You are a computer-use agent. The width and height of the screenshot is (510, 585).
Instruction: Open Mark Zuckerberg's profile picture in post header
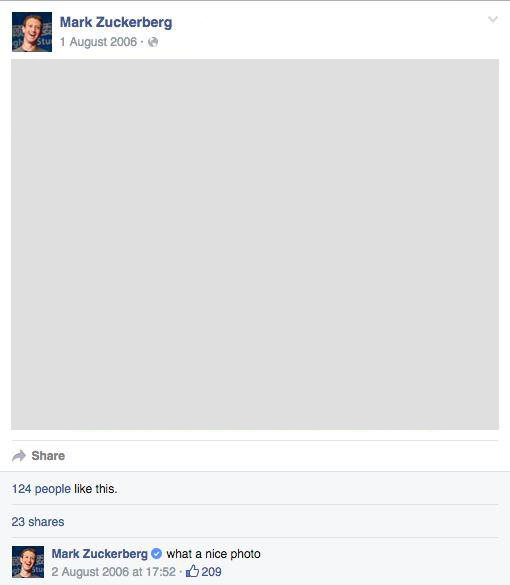32,32
